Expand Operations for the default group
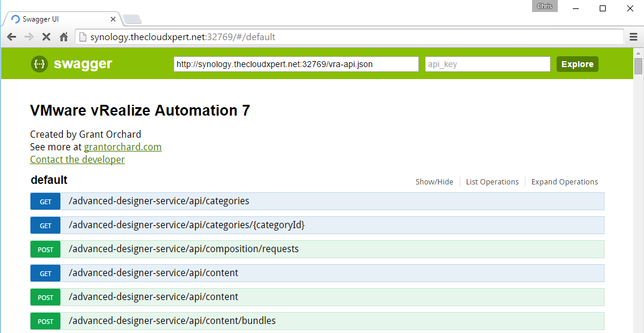This screenshot has height=333, width=644. (x=564, y=182)
